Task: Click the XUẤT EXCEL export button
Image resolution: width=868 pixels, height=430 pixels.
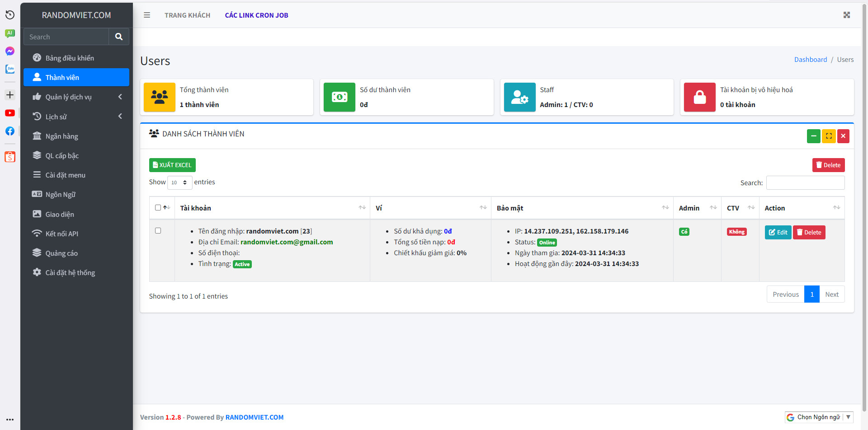Action: coord(172,165)
